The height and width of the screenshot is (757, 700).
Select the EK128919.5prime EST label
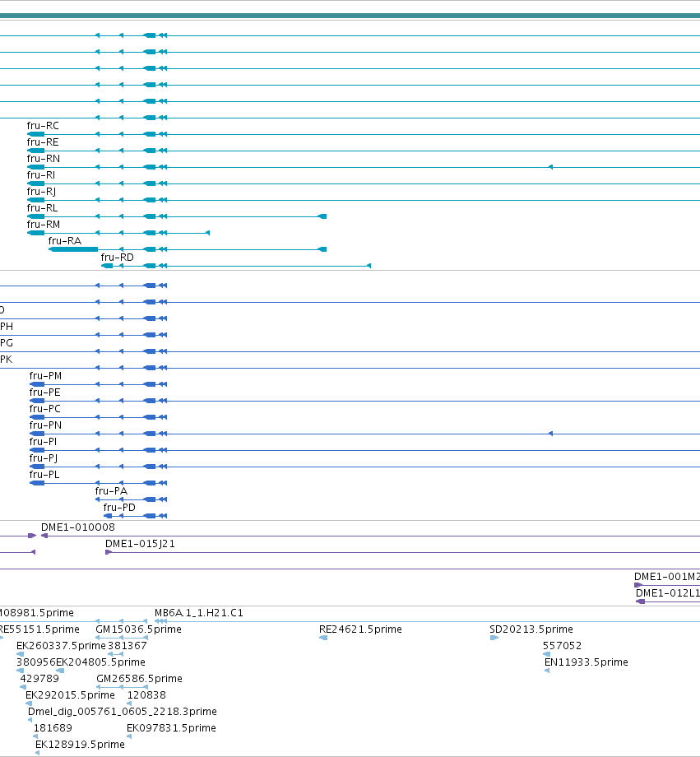coord(80,744)
